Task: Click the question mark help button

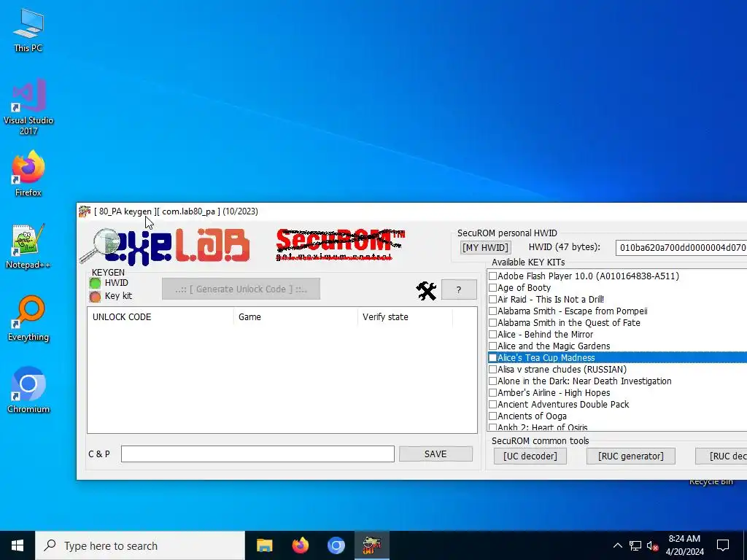Action: coord(459,289)
